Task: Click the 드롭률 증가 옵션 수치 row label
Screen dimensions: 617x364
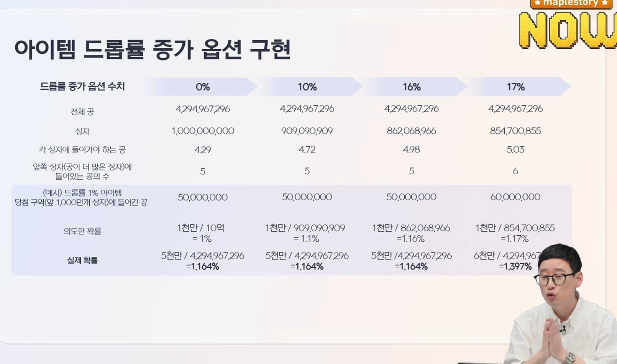Action: 82,86
